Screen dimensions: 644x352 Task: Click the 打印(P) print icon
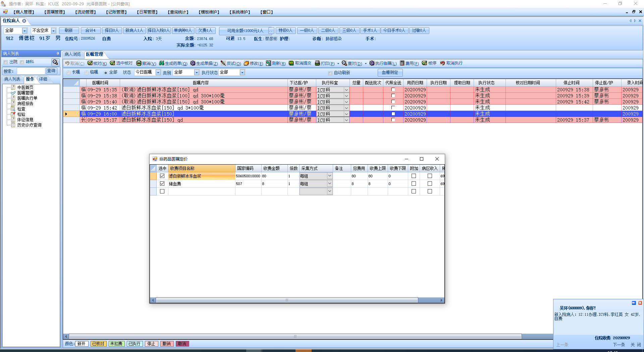coord(318,63)
